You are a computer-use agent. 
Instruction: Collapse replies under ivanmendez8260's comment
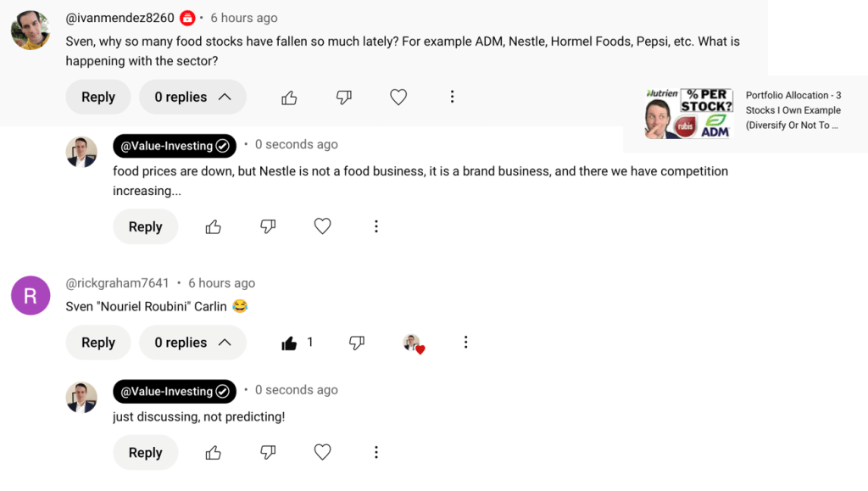(192, 98)
